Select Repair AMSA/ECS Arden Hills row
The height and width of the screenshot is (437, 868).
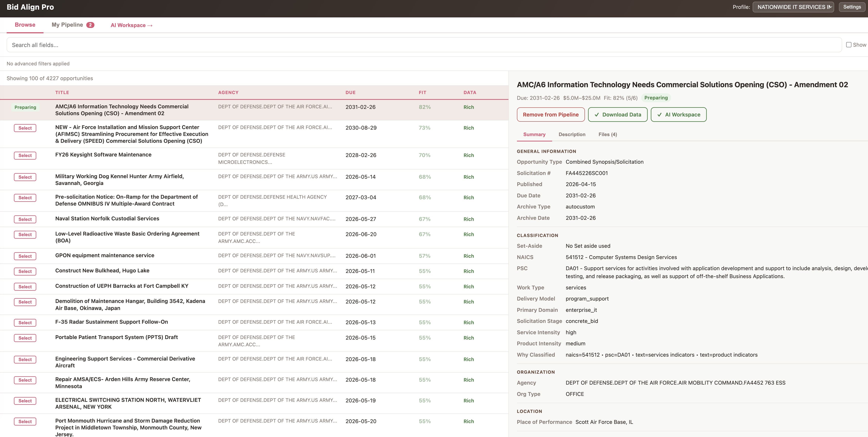coord(25,380)
